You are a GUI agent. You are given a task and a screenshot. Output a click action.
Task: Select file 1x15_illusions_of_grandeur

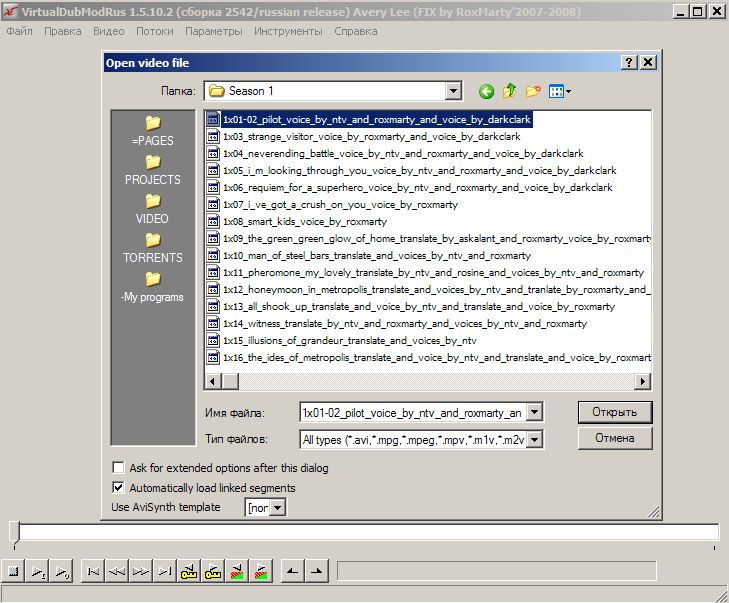tap(350, 340)
